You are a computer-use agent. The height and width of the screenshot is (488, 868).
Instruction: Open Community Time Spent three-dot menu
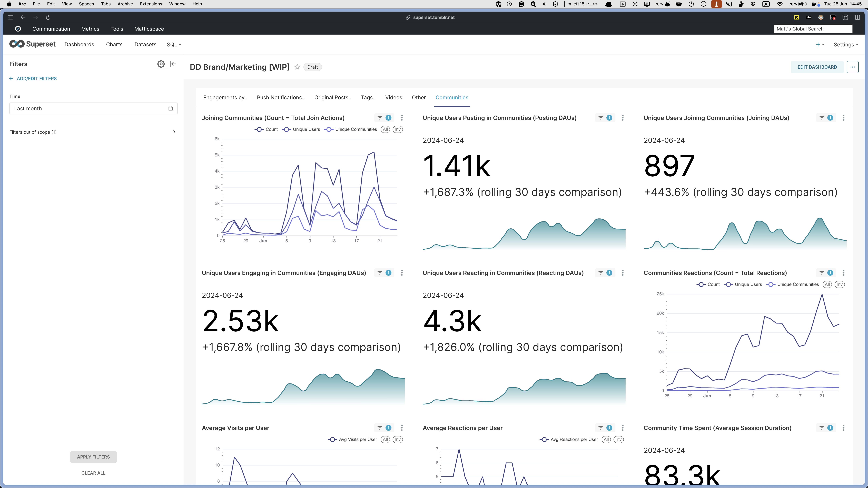843,428
